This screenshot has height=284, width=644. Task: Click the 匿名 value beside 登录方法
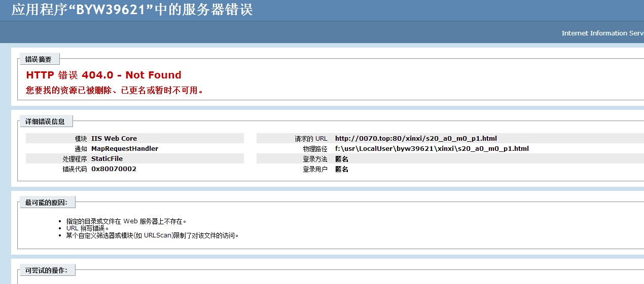[x=342, y=159]
